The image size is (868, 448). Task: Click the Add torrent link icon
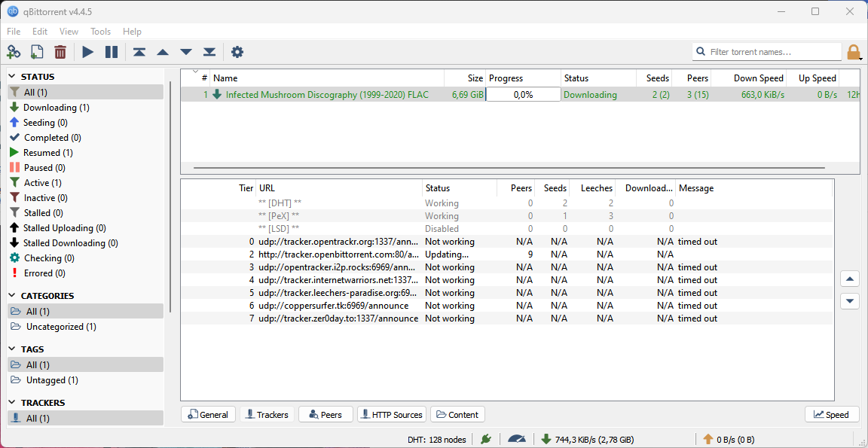[14, 52]
